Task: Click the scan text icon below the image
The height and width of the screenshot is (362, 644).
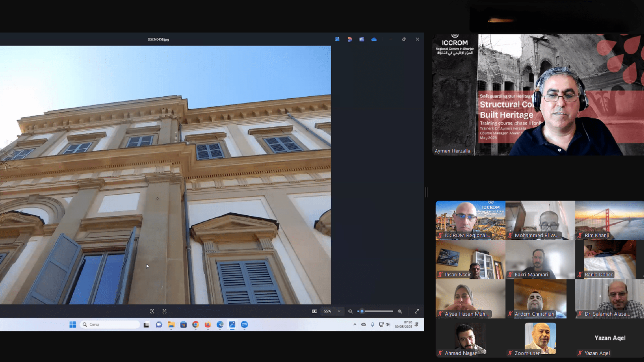Action: click(164, 311)
